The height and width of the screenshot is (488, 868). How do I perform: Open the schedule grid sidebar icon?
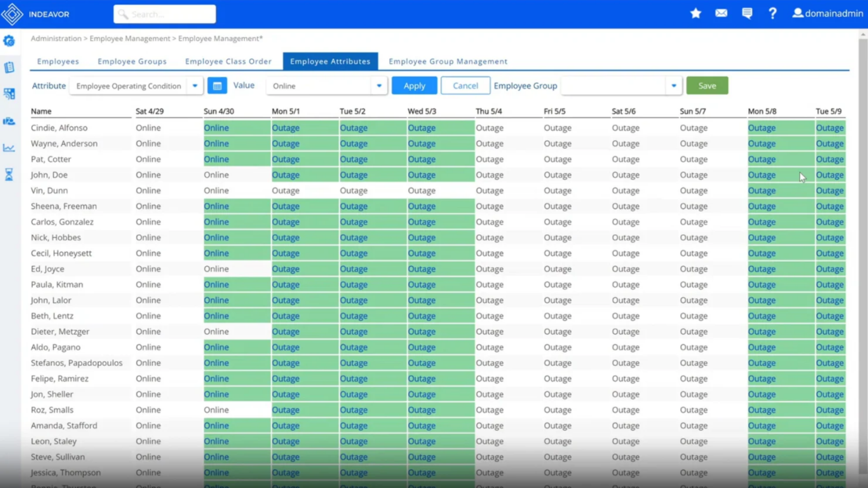9,94
